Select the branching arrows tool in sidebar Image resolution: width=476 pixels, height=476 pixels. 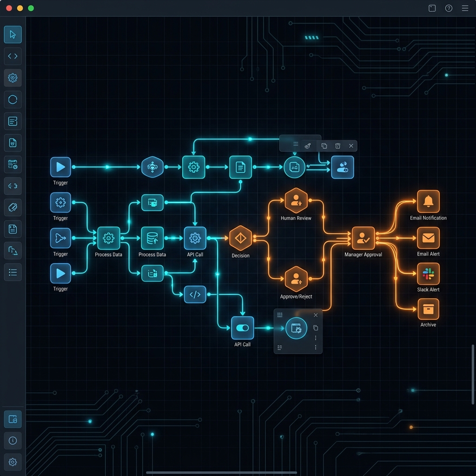[x=13, y=186]
